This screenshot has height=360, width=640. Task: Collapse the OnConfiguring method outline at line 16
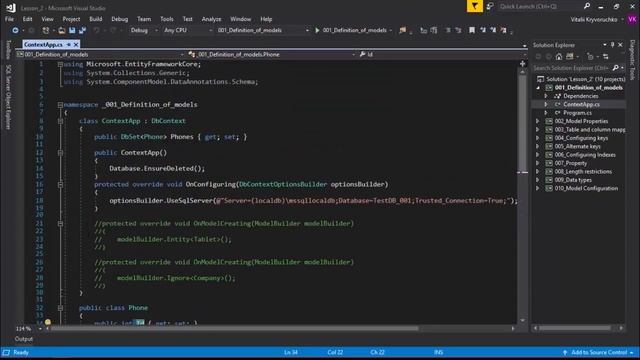(x=60, y=185)
